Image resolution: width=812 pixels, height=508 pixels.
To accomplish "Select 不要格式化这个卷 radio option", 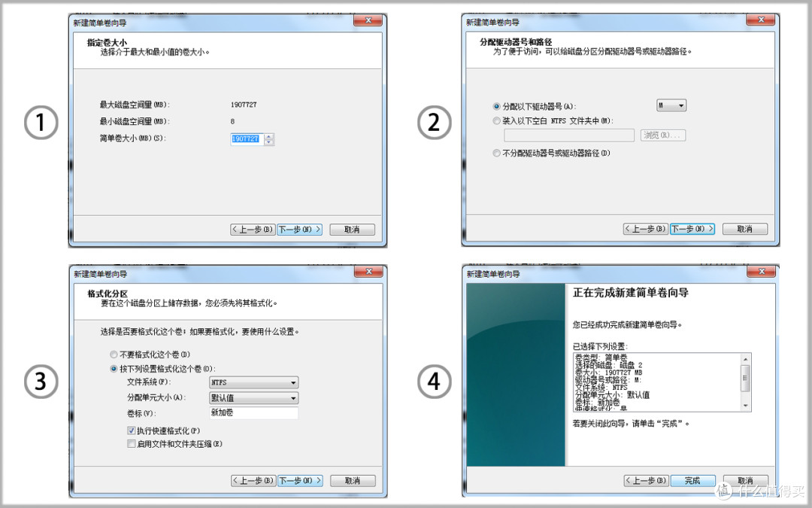I will coord(114,354).
